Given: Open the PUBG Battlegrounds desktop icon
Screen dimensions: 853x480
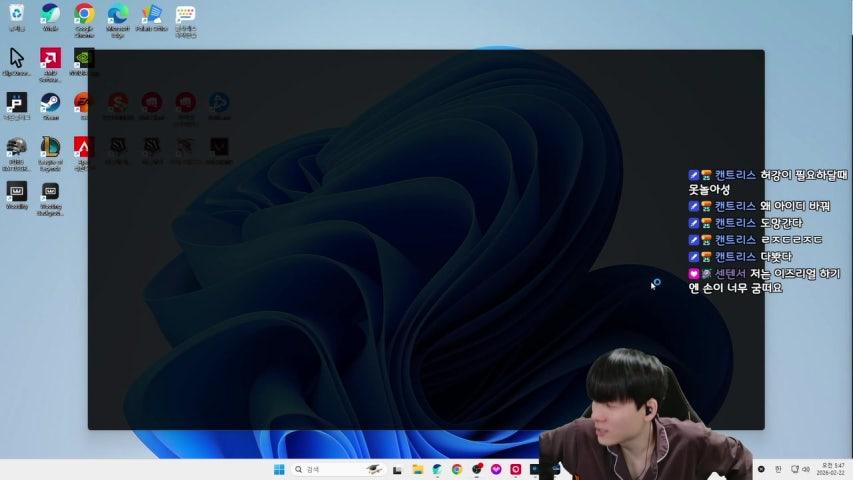Looking at the screenshot, I should point(17,147).
